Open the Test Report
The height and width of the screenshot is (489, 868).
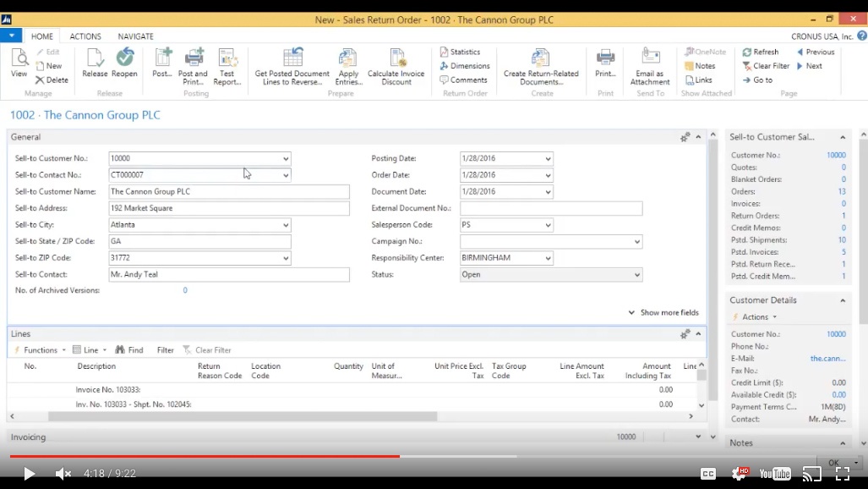(x=227, y=67)
